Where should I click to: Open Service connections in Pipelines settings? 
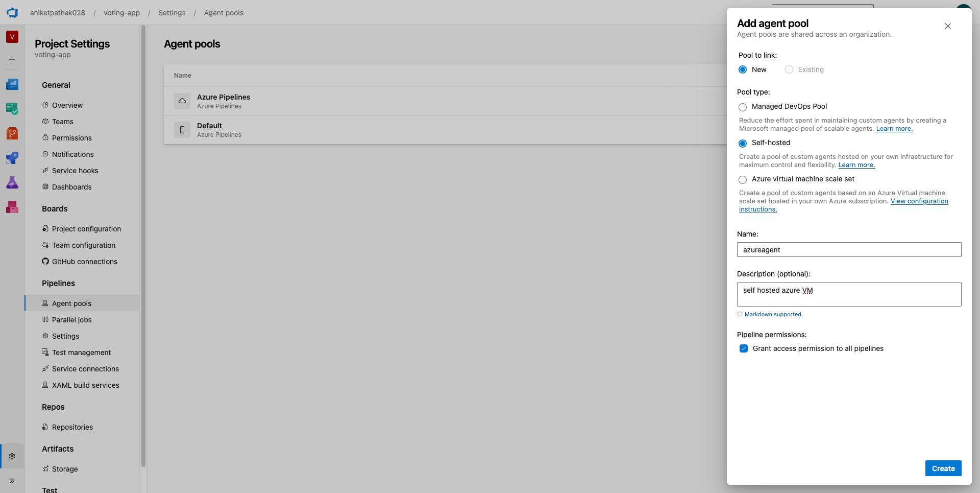click(85, 369)
